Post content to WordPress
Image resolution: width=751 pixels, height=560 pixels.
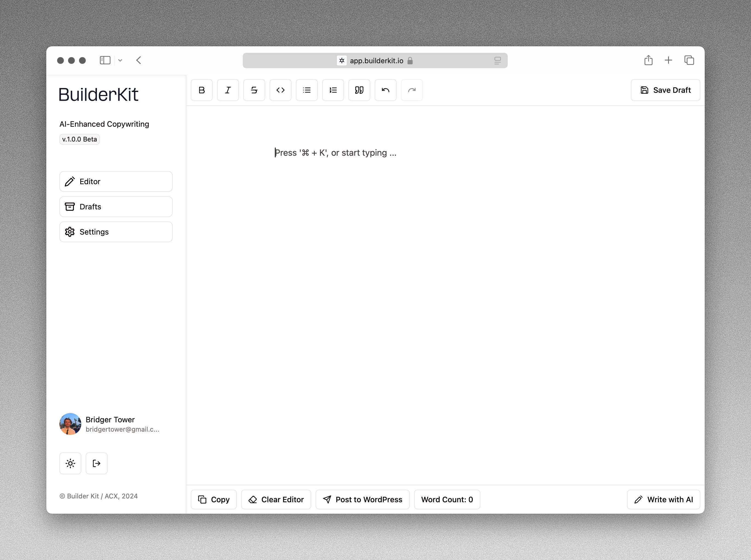(362, 500)
